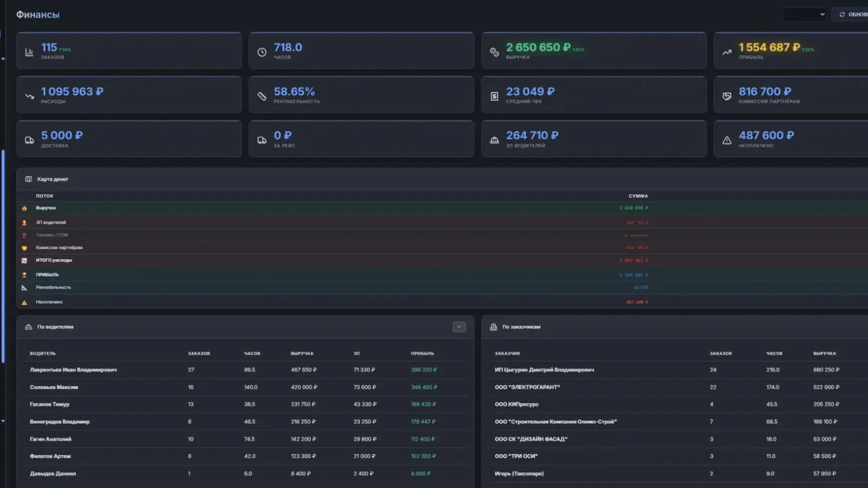Click the money bag icon in Выручка row
This screenshot has width=868, height=488.
24,208
